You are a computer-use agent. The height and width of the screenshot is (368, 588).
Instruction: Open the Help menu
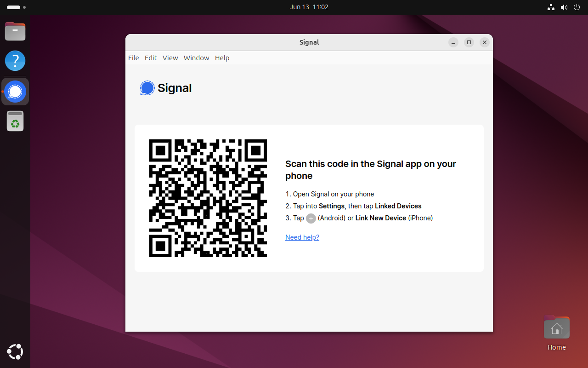coord(222,58)
